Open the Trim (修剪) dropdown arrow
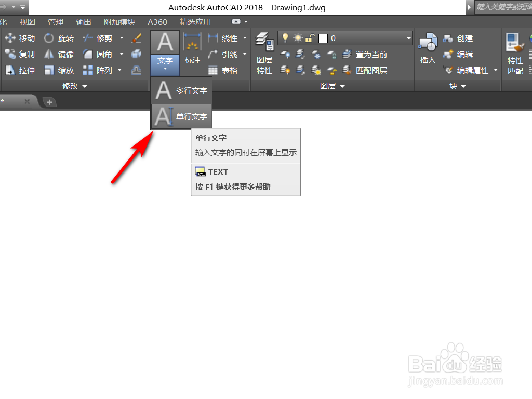Image resolution: width=532 pixels, height=399 pixels. tap(122, 38)
